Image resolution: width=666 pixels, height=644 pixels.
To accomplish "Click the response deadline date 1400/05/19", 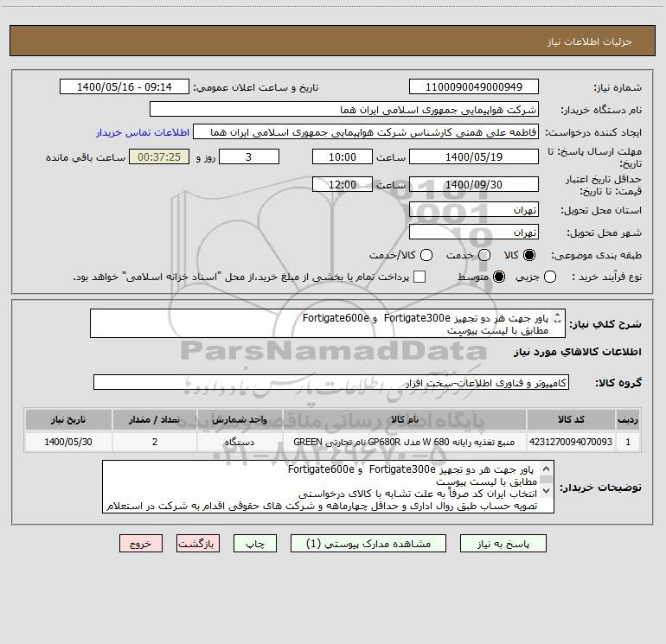I will pyautogui.click(x=474, y=156).
